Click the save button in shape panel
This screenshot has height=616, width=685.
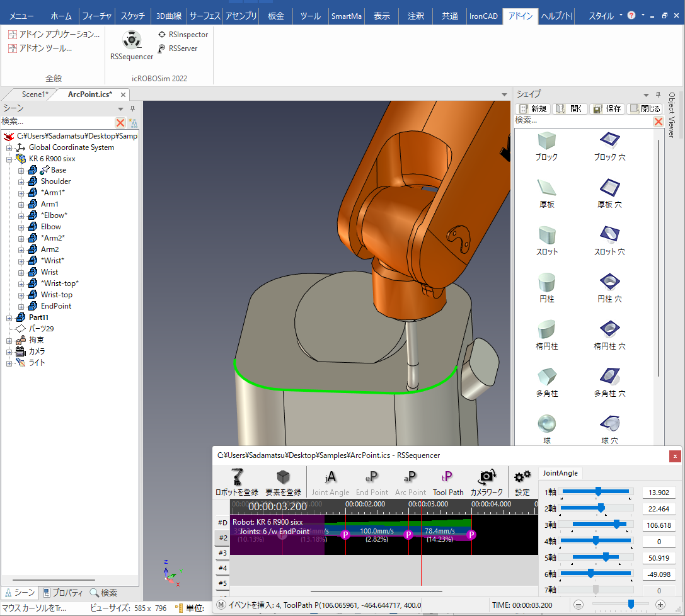tap(607, 109)
